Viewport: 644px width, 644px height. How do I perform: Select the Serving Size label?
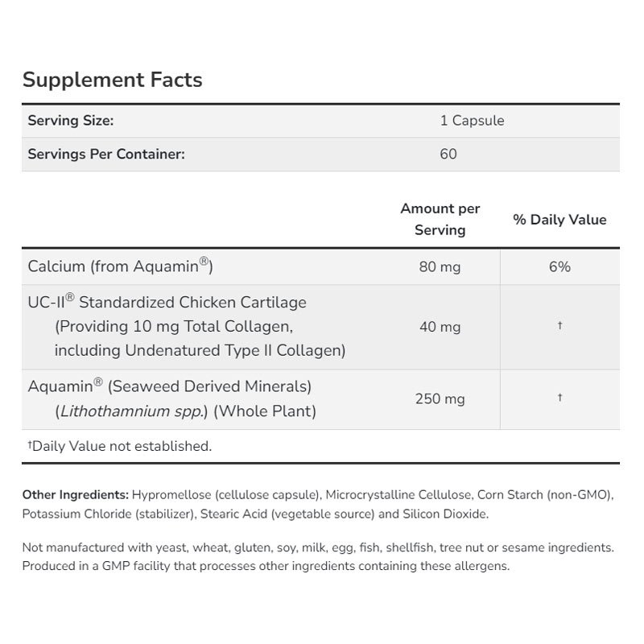click(x=70, y=121)
